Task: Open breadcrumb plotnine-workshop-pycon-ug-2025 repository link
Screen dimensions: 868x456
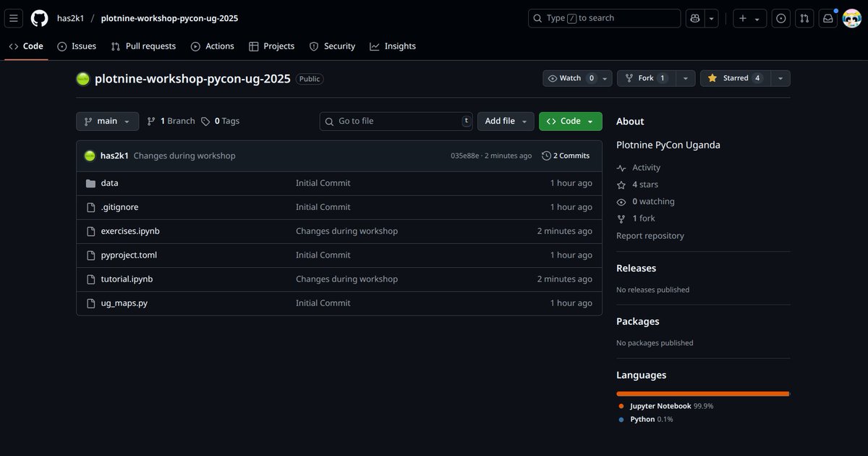Action: [169, 18]
